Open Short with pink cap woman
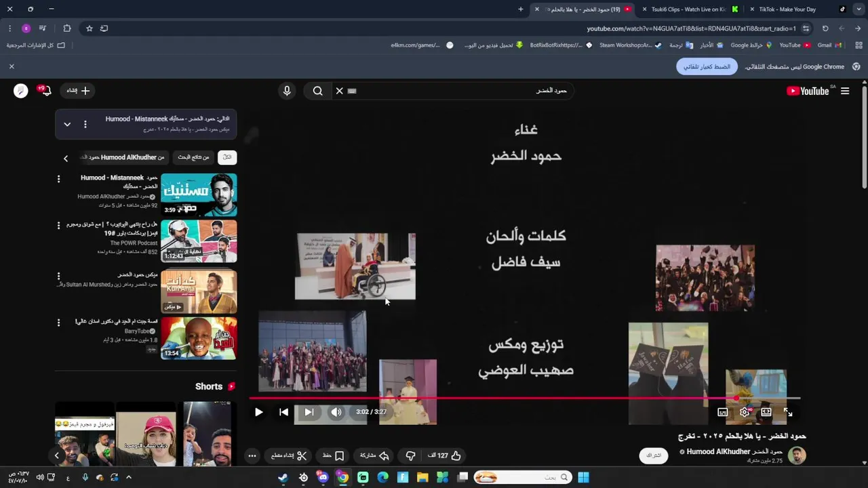The height and width of the screenshot is (488, 868). pyautogui.click(x=145, y=434)
